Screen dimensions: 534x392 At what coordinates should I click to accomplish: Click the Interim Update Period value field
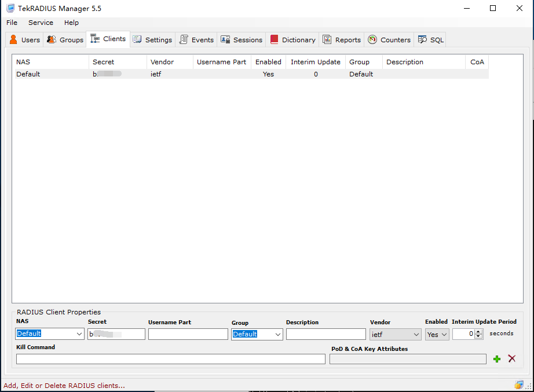pyautogui.click(x=464, y=334)
